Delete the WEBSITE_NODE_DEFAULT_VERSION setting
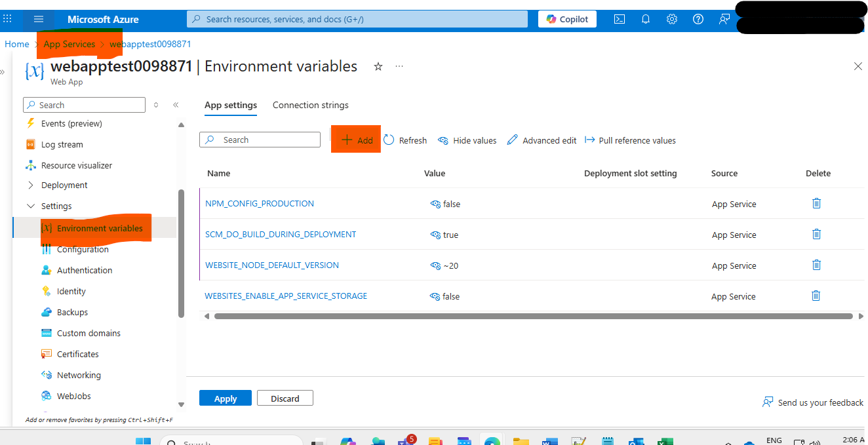The height and width of the screenshot is (445, 868). [816, 265]
